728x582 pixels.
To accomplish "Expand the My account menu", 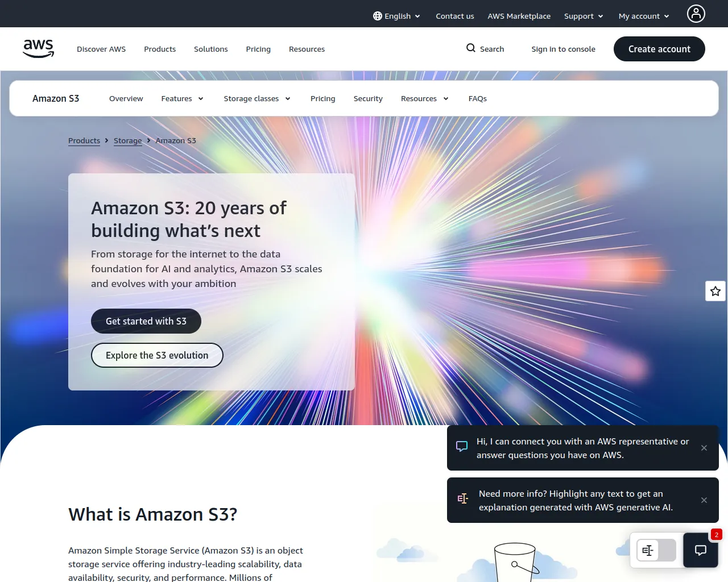I will 644,16.
